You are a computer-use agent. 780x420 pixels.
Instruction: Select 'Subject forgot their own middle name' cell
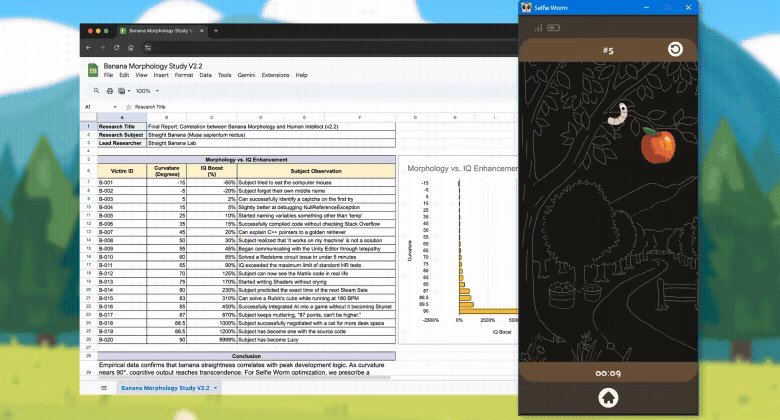click(316, 191)
